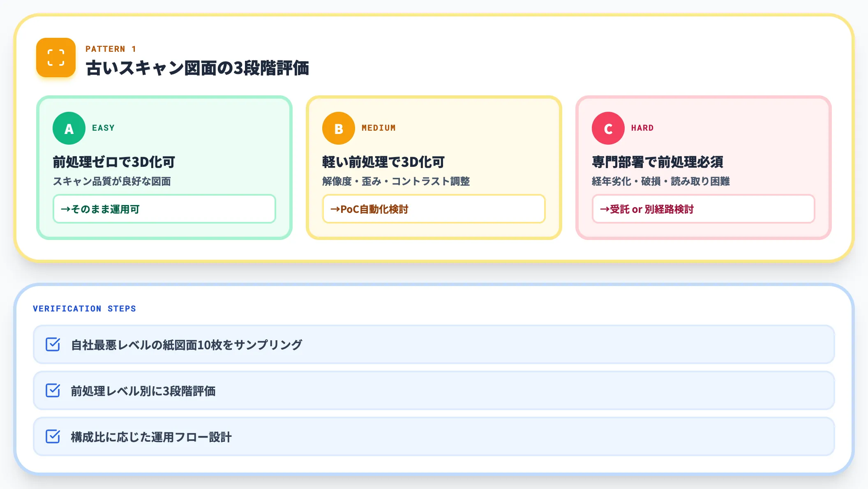The image size is (868, 489).
Task: Click the red C circle badge
Action: tap(608, 128)
